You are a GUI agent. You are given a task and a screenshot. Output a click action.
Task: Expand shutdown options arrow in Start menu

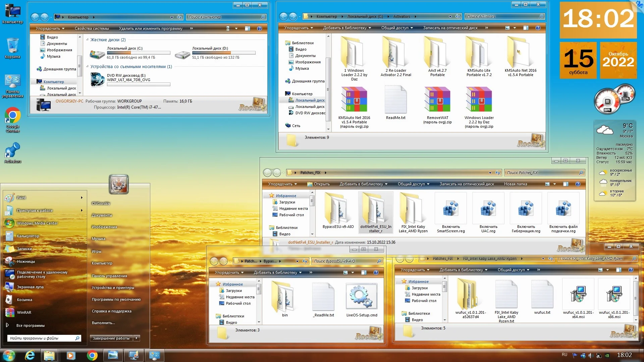click(137, 338)
